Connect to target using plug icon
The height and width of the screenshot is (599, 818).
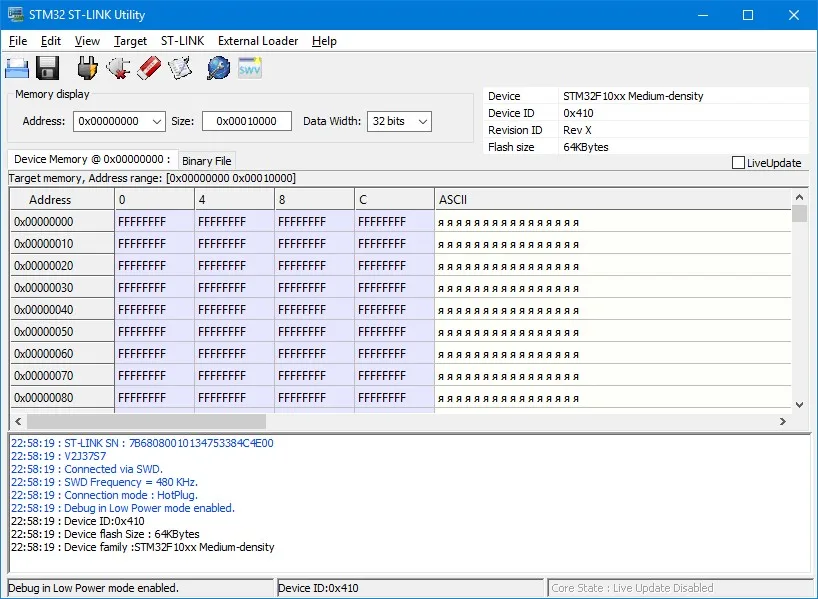coord(88,68)
